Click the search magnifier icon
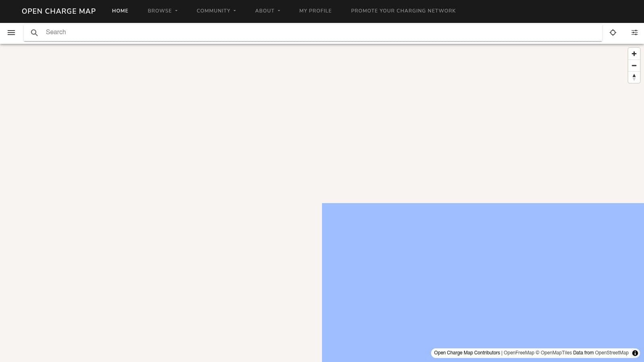 (34, 33)
